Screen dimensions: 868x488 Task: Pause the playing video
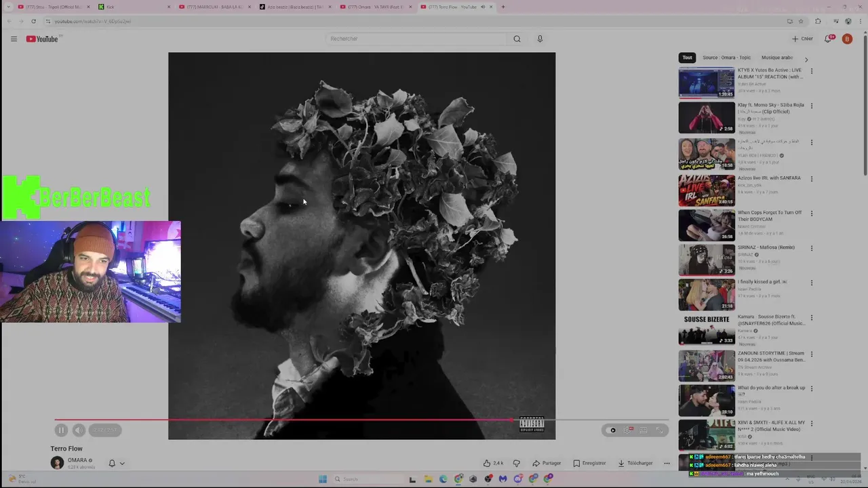click(61, 430)
